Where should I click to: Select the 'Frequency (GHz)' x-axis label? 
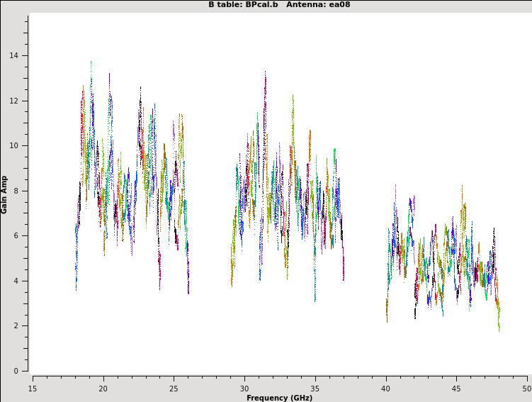[279, 398]
